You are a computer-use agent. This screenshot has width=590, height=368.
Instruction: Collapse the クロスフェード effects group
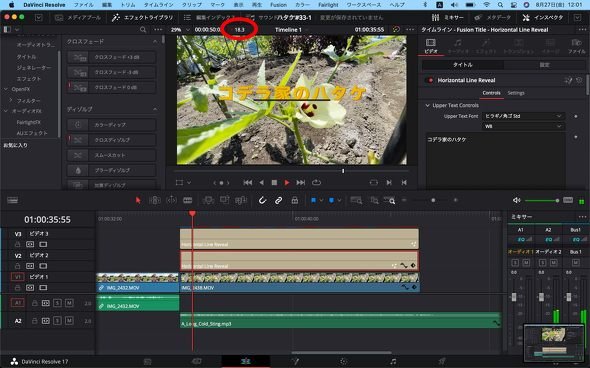click(155, 41)
